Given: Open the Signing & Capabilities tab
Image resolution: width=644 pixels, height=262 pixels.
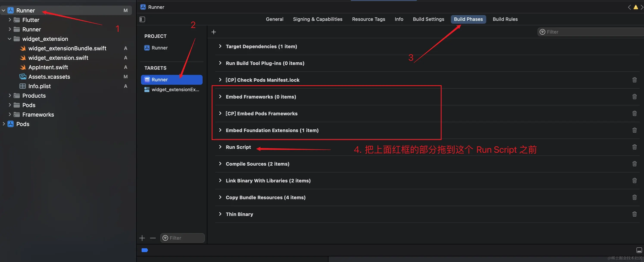Looking at the screenshot, I should tap(317, 19).
